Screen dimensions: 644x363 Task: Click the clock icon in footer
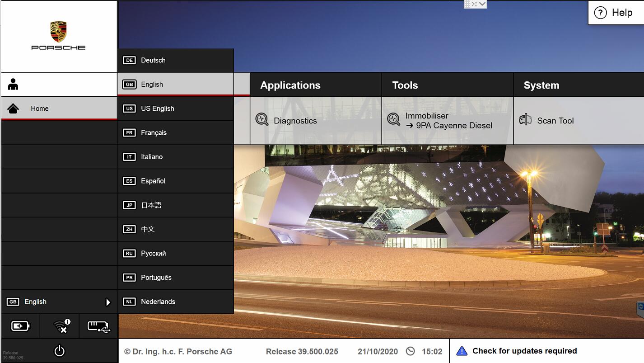(410, 351)
